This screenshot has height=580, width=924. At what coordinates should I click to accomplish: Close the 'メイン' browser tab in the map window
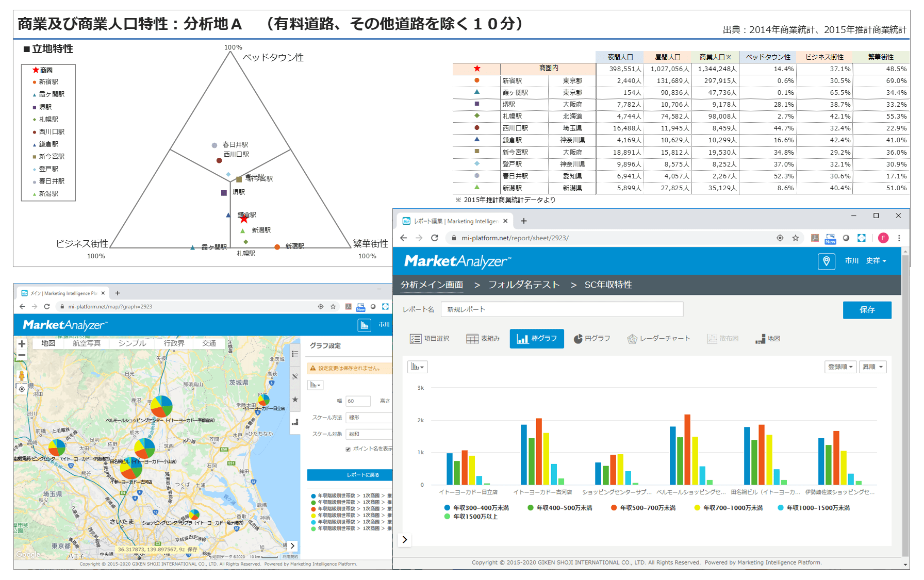pos(103,293)
